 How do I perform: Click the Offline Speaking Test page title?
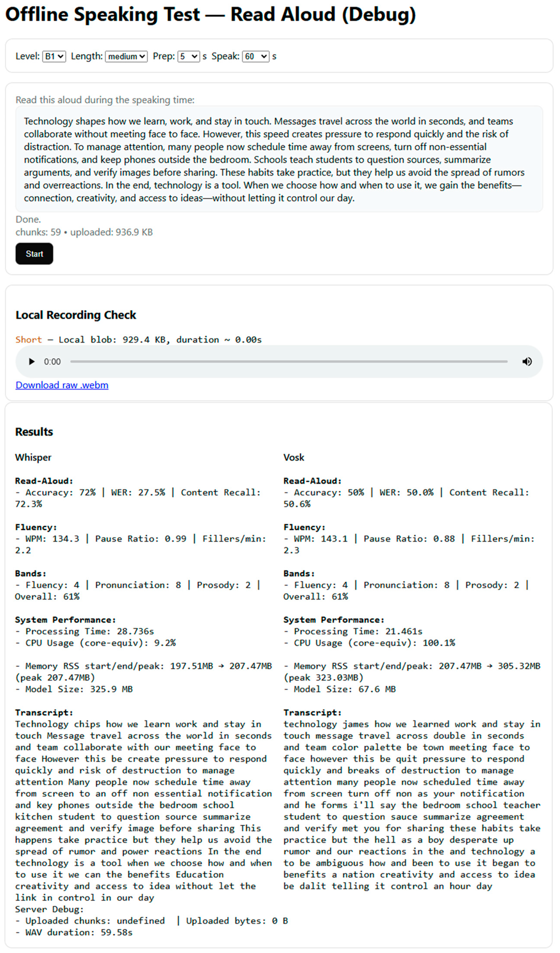[x=211, y=14]
